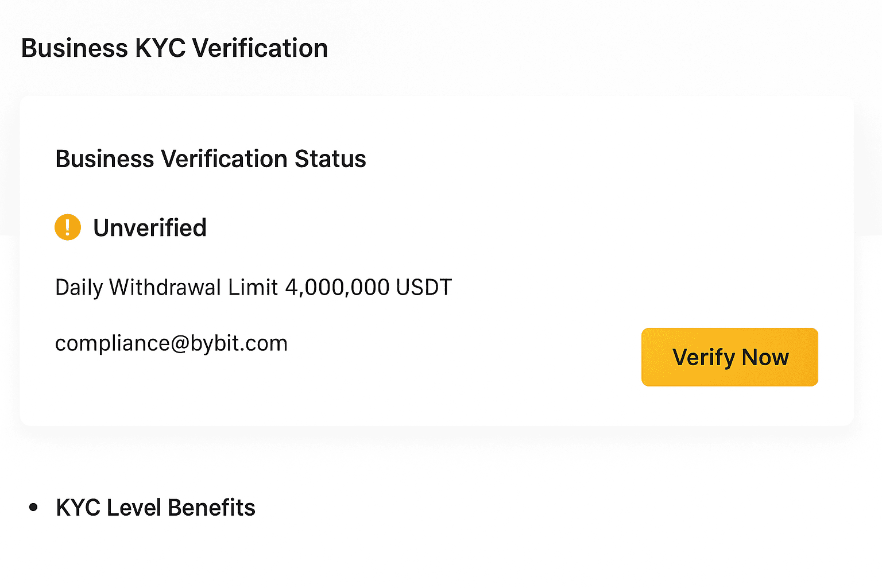The image size is (882, 588).
Task: Open the compliance@bybit.com email link
Action: 171,343
